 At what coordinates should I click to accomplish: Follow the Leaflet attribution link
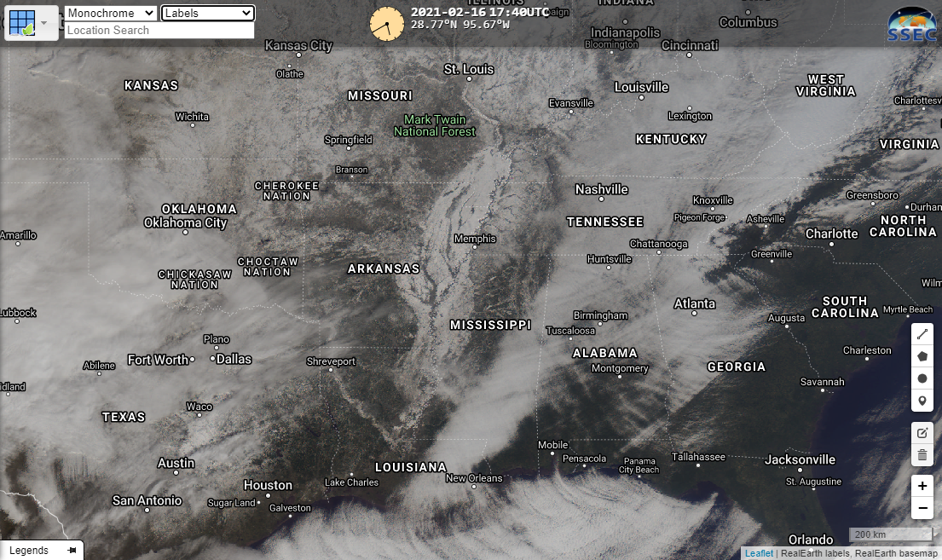(x=759, y=553)
